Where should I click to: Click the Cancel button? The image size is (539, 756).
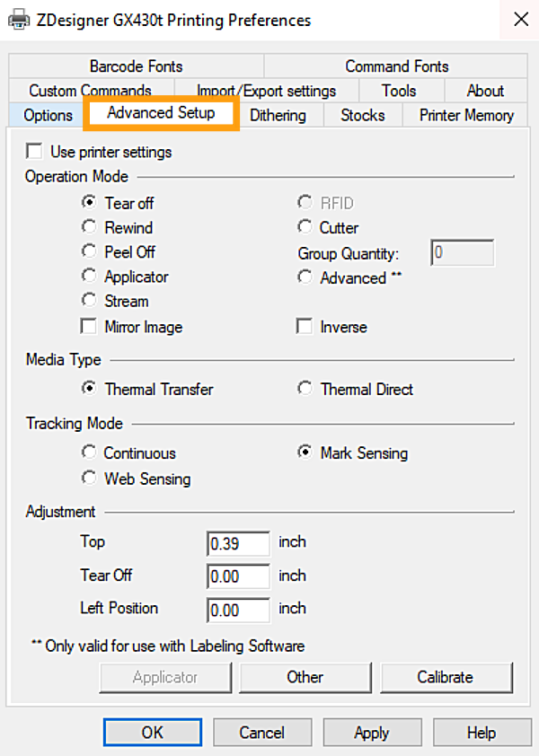[x=262, y=733]
